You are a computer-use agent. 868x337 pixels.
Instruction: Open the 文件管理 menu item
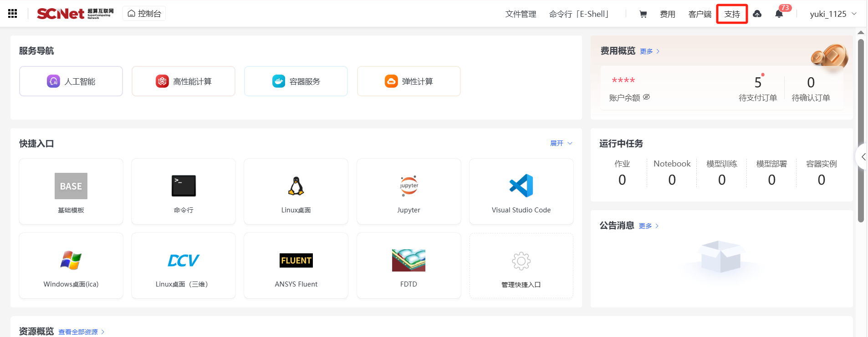coord(521,14)
